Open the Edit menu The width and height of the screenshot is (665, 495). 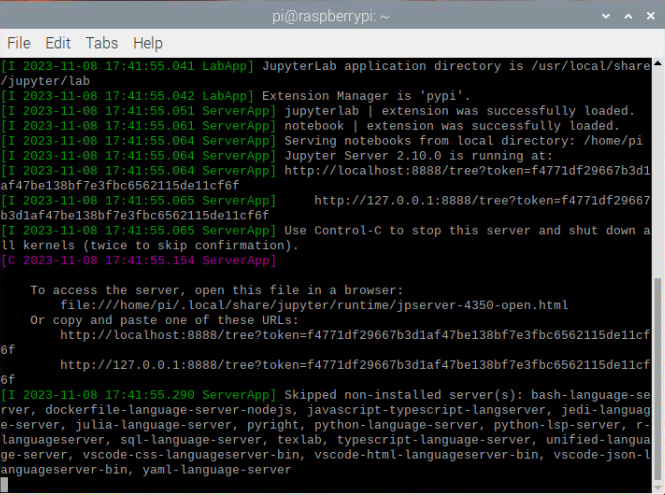(x=58, y=43)
